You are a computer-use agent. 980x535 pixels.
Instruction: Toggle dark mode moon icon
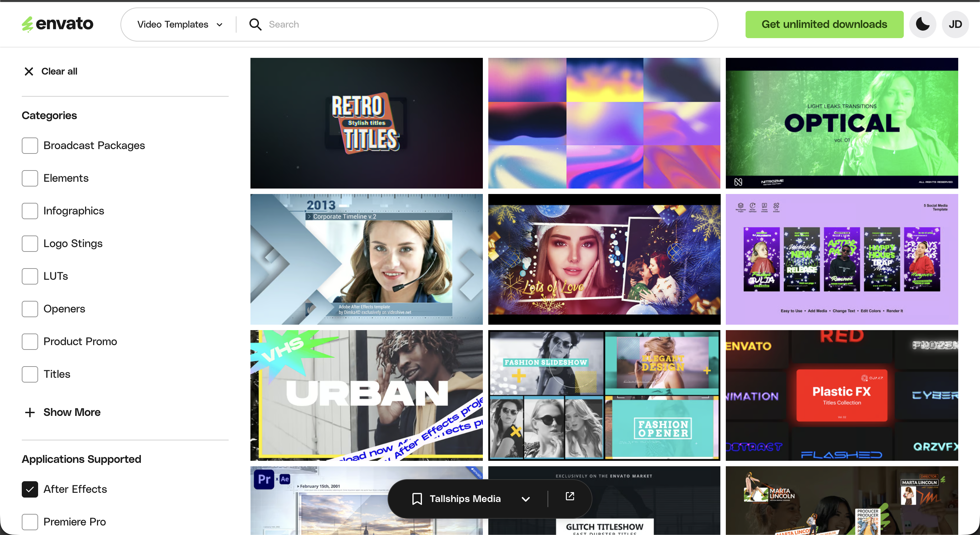(922, 25)
